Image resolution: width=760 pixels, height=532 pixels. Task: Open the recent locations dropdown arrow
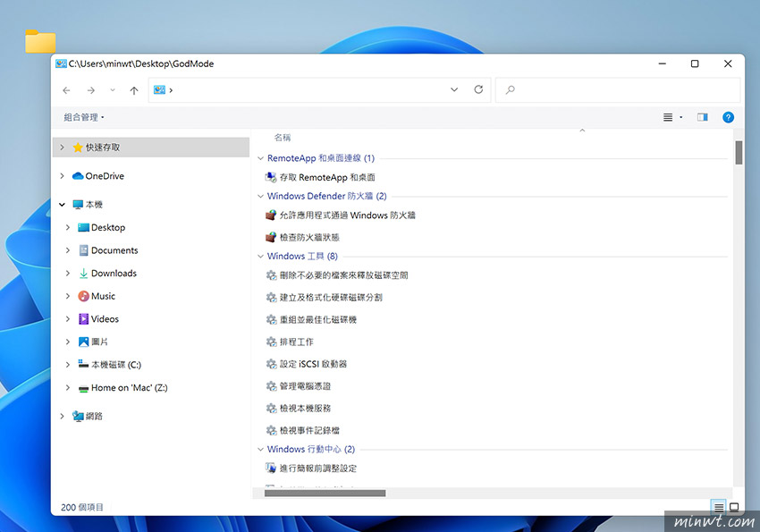[113, 90]
